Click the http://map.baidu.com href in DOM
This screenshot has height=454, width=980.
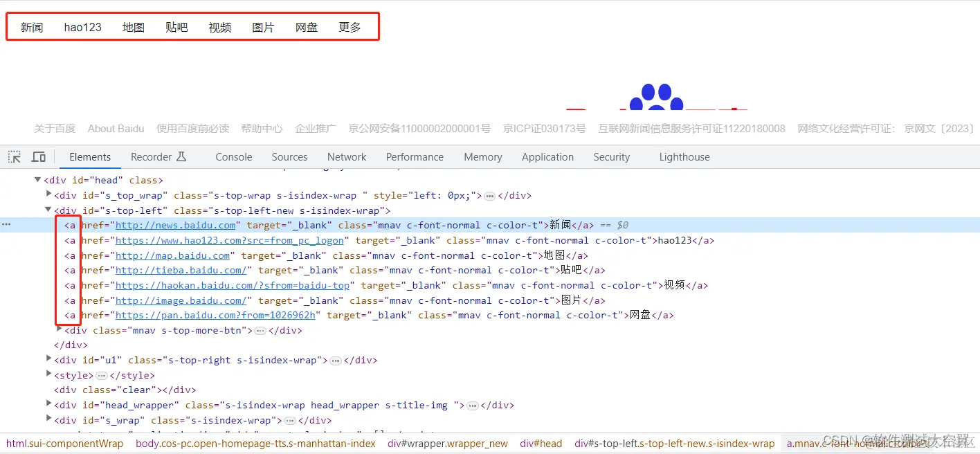click(x=172, y=255)
